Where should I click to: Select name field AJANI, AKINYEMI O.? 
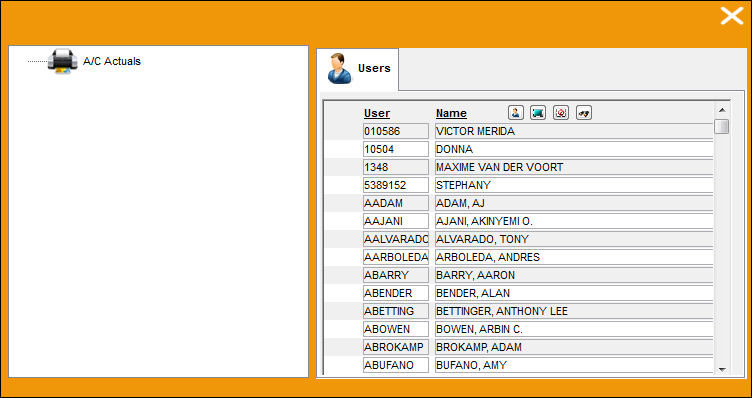(x=574, y=221)
